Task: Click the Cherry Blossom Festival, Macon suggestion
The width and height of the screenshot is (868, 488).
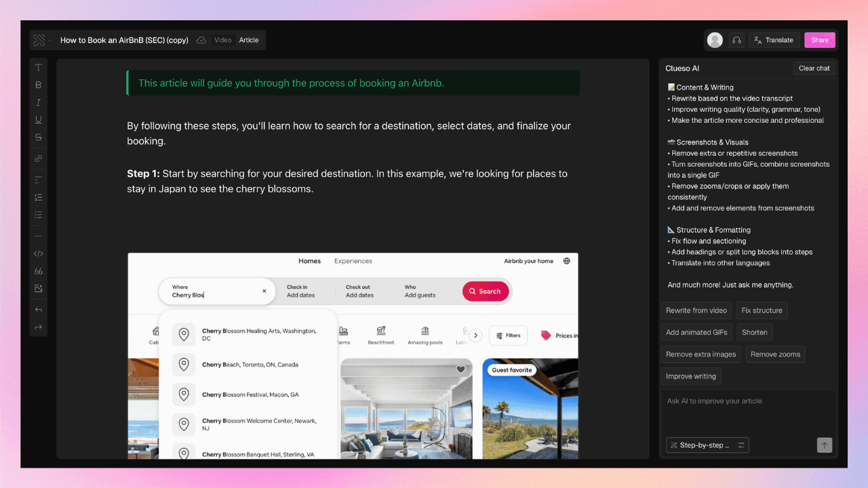Action: (248, 394)
